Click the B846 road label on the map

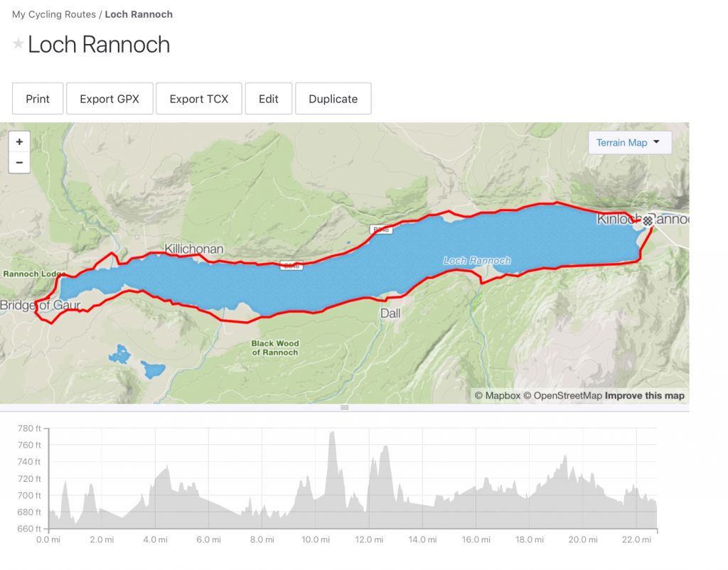381,230
